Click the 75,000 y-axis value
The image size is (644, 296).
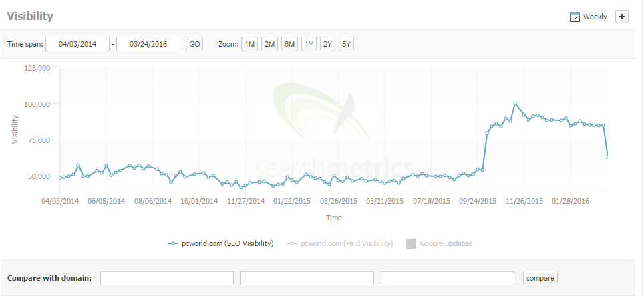tap(39, 140)
